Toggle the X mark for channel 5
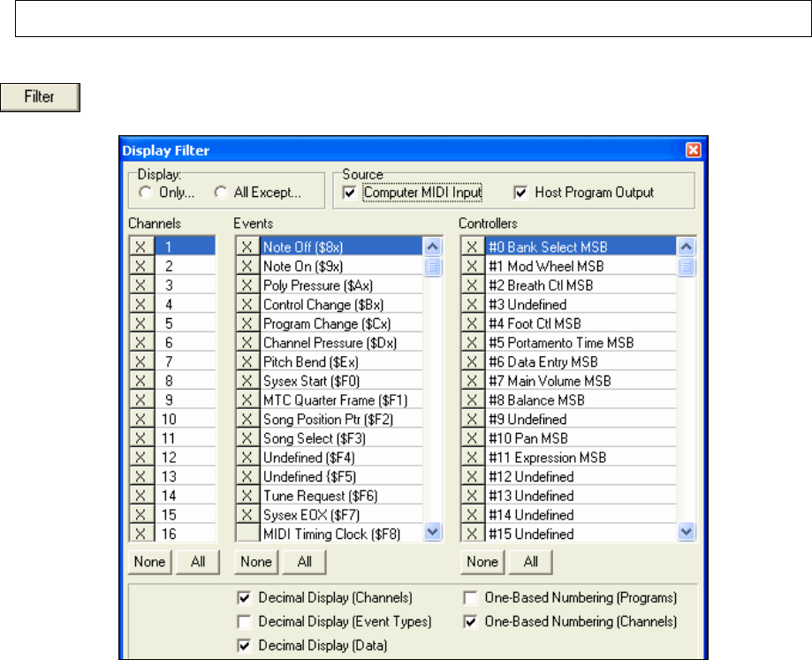This screenshot has height=660, width=812. 140,323
